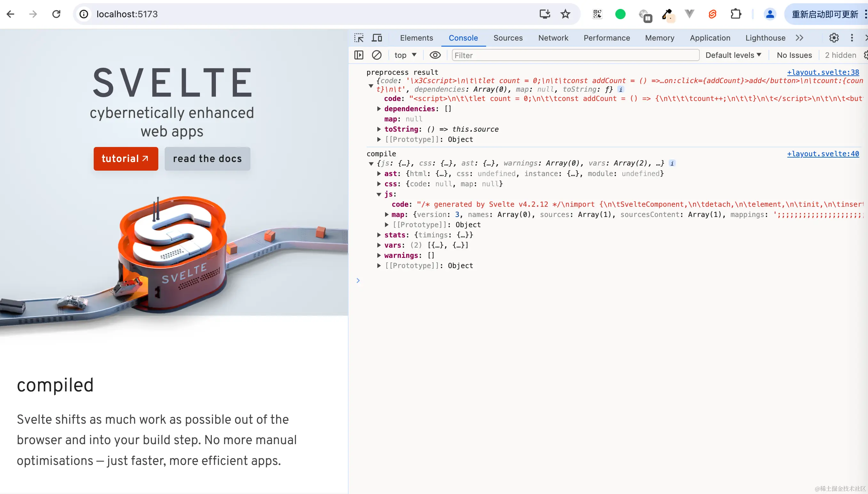Image resolution: width=868 pixels, height=494 pixels.
Task: Expand the stats timings entry
Action: click(x=379, y=235)
